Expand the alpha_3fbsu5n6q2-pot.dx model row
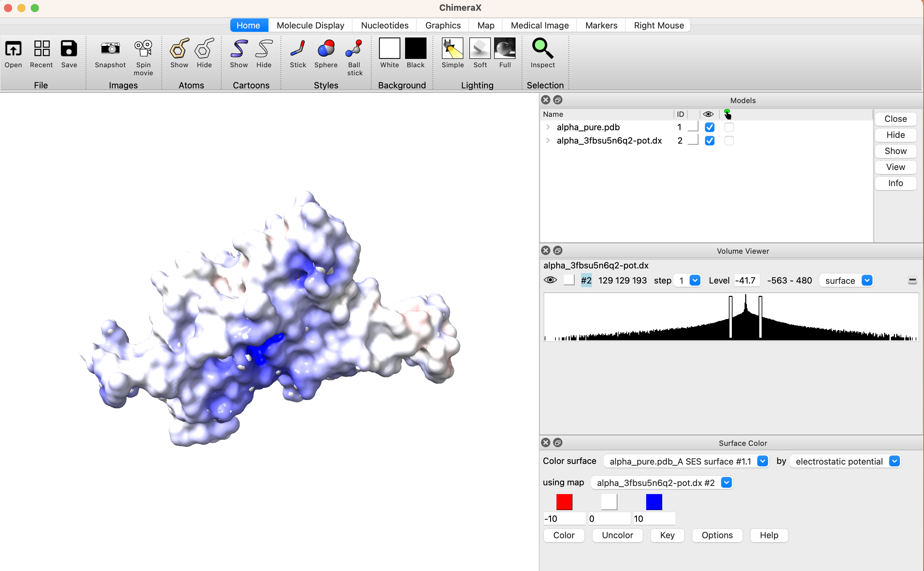 548,141
